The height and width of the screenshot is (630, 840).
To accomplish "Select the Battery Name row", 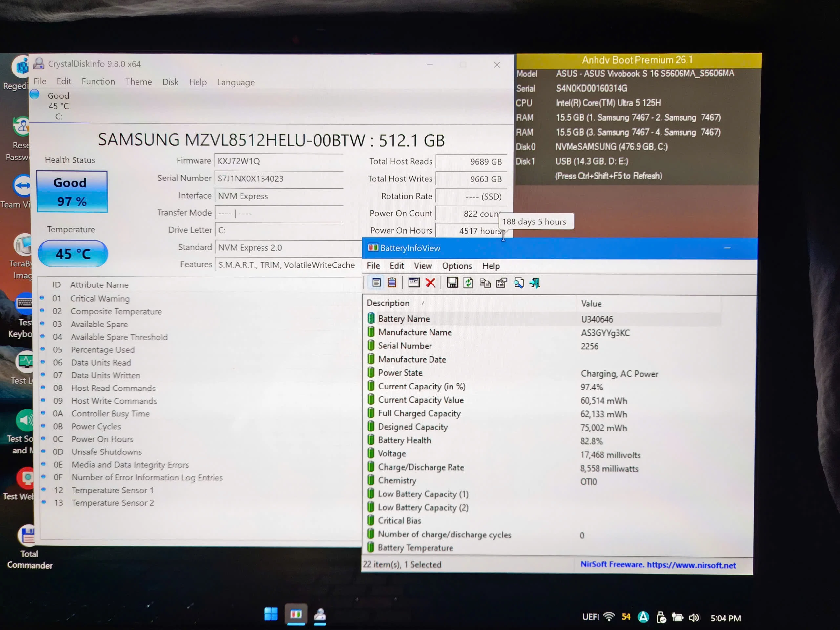I will (x=543, y=319).
